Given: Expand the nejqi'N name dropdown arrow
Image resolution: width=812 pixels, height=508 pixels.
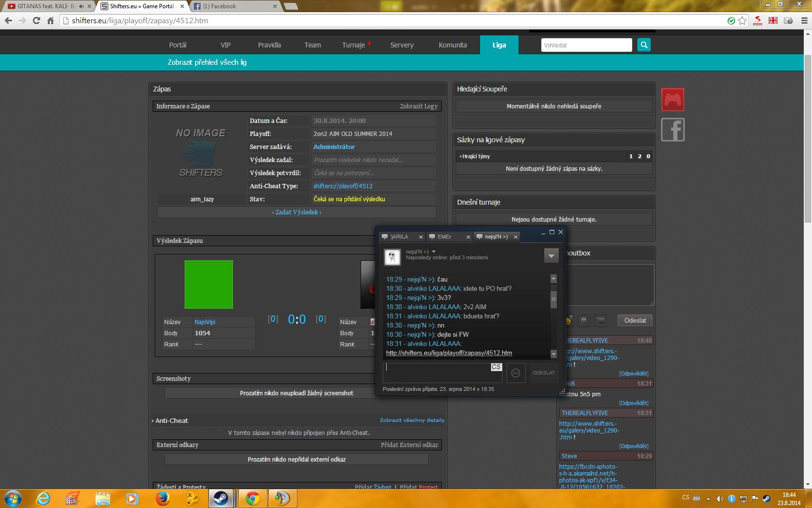Looking at the screenshot, I should (434, 252).
